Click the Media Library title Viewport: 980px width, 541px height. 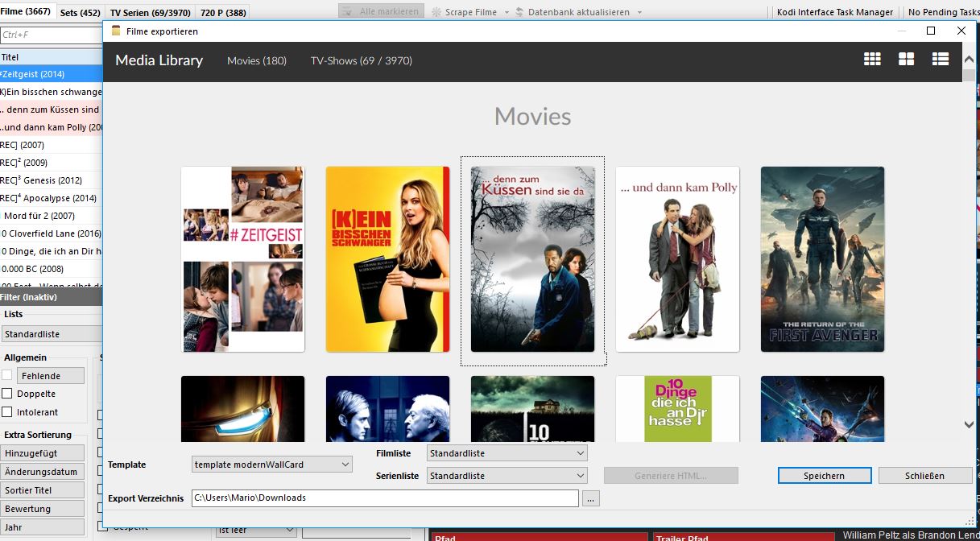coord(159,60)
